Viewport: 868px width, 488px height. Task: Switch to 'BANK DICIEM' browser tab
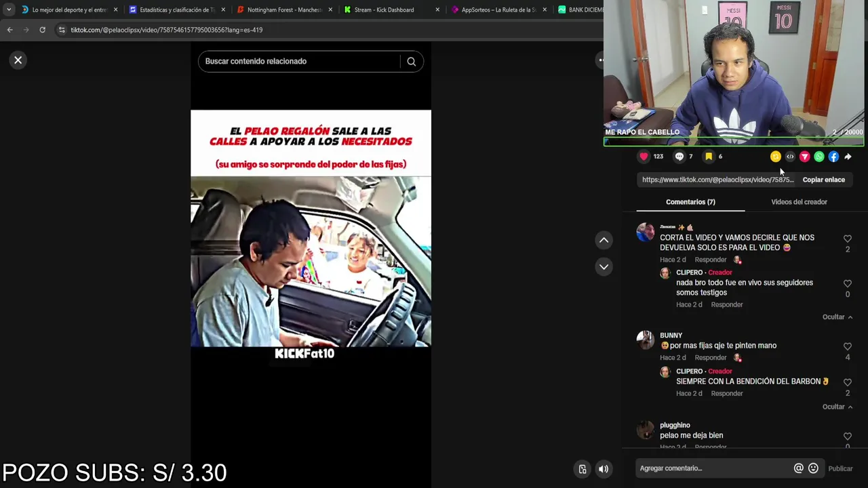580,10
